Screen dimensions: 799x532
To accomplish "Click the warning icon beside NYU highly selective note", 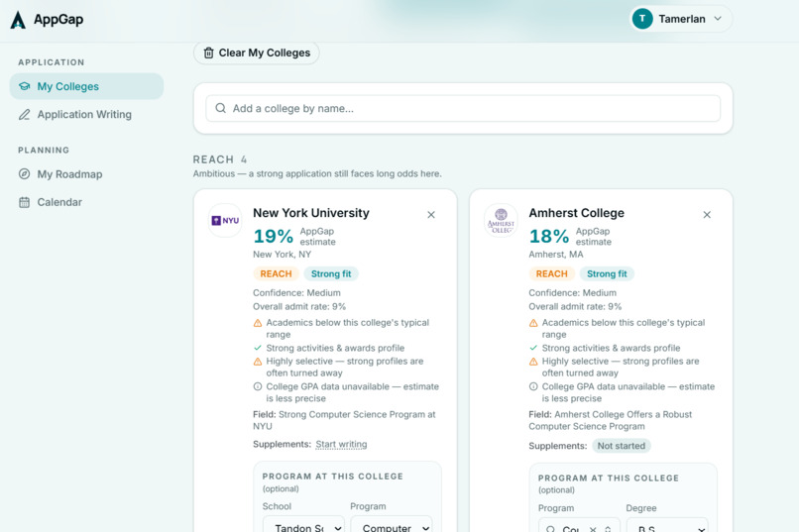I will [258, 362].
